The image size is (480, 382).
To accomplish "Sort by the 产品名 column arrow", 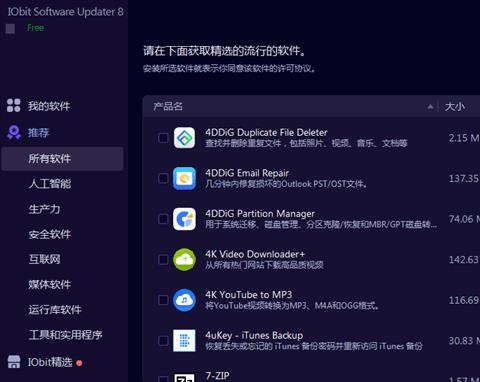I will 430,107.
